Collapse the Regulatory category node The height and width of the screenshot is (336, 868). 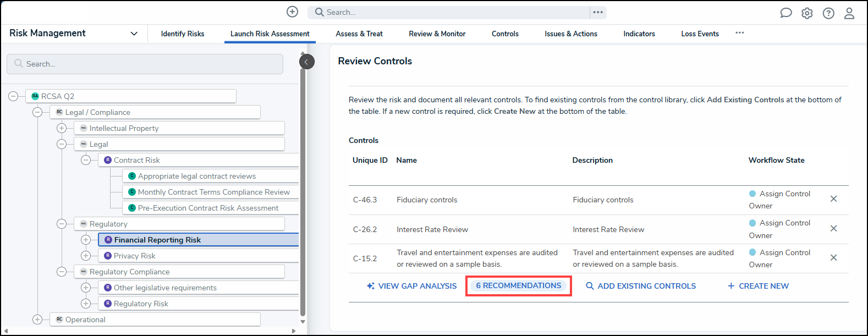[62, 224]
